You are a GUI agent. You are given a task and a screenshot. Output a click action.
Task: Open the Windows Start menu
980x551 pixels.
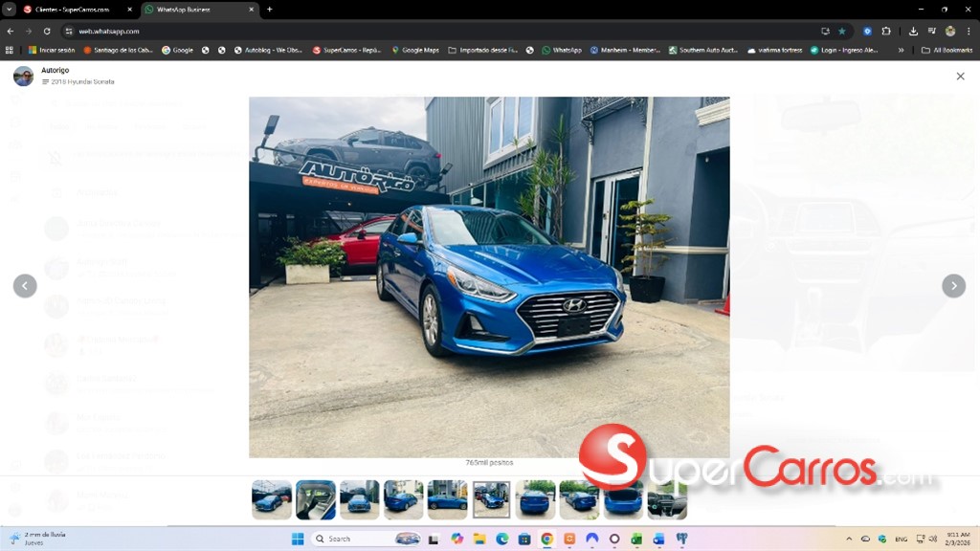click(298, 539)
